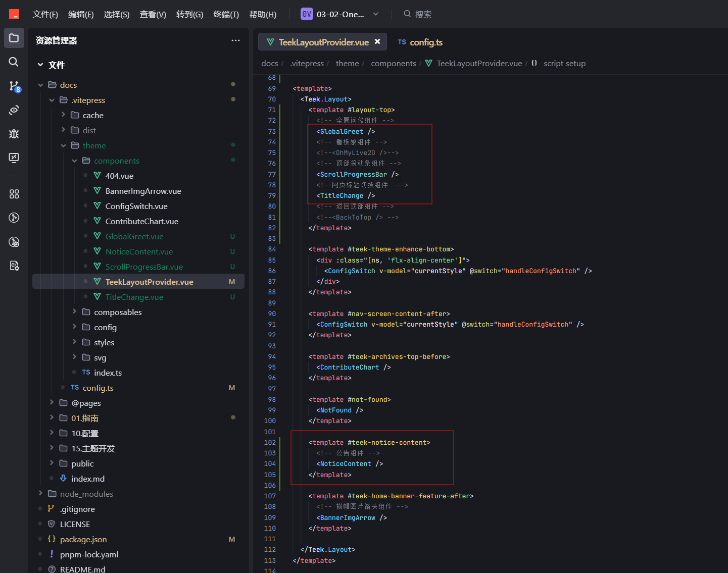This screenshot has width=728, height=573.
Task: Open Source Control with 8 changes badge
Action: [x=14, y=86]
